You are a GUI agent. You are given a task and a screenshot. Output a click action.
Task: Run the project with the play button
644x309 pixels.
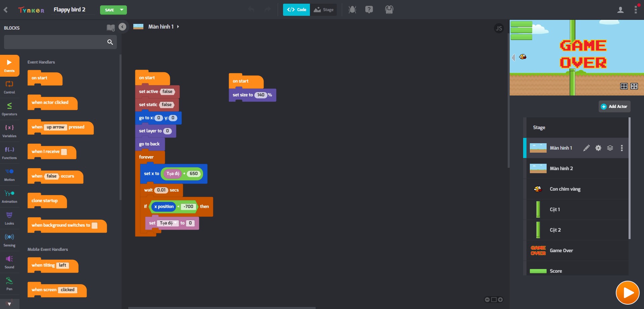coord(628,293)
